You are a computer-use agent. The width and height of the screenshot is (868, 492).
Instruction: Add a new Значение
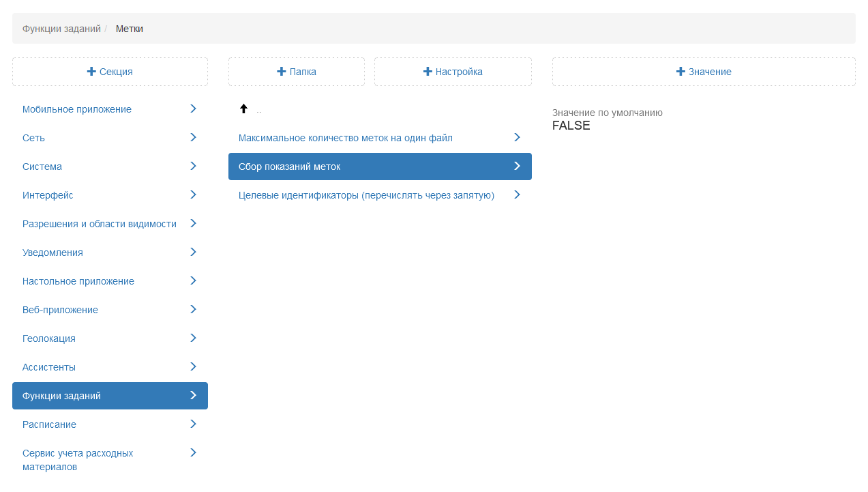point(704,72)
